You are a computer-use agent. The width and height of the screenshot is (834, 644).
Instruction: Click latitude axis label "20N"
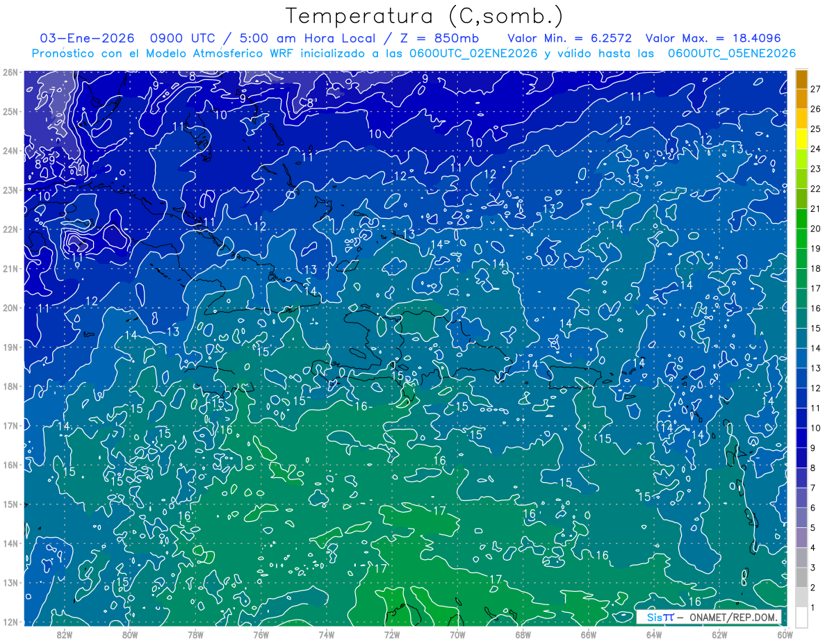[10, 308]
